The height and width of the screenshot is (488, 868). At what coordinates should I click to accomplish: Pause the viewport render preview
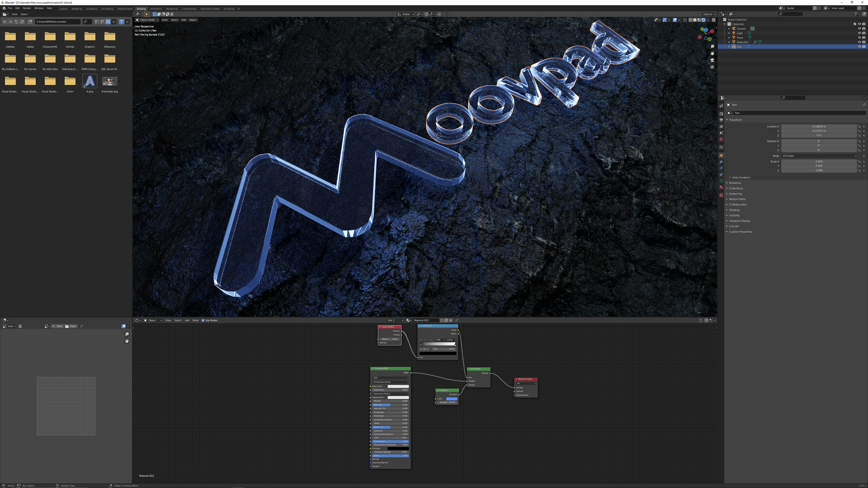713,20
